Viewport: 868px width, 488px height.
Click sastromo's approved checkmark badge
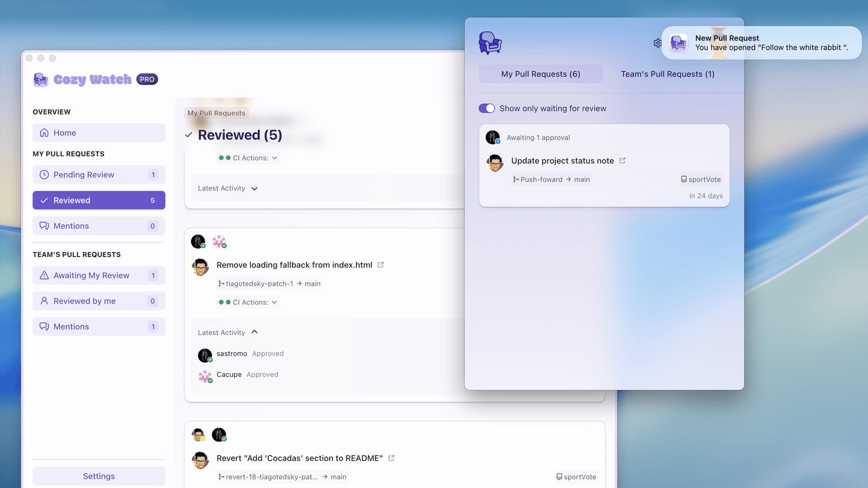(209, 360)
